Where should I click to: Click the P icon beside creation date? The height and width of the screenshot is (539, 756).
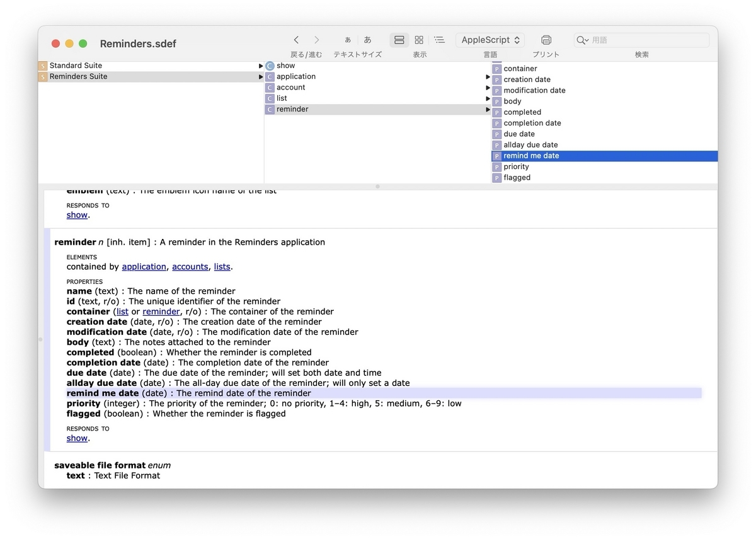(x=497, y=80)
